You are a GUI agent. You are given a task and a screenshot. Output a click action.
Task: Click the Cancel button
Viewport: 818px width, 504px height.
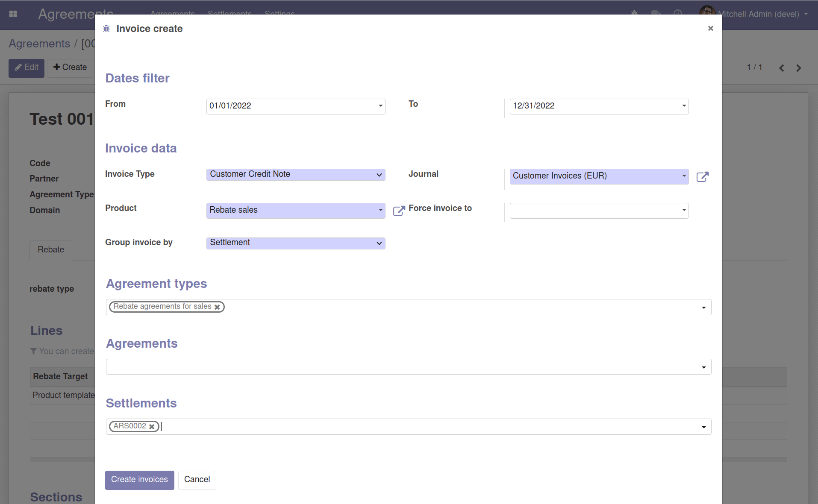tap(197, 480)
